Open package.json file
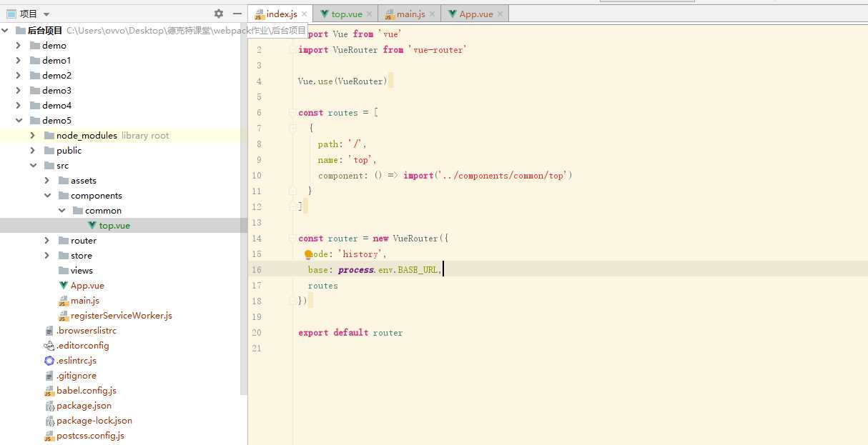 point(84,406)
